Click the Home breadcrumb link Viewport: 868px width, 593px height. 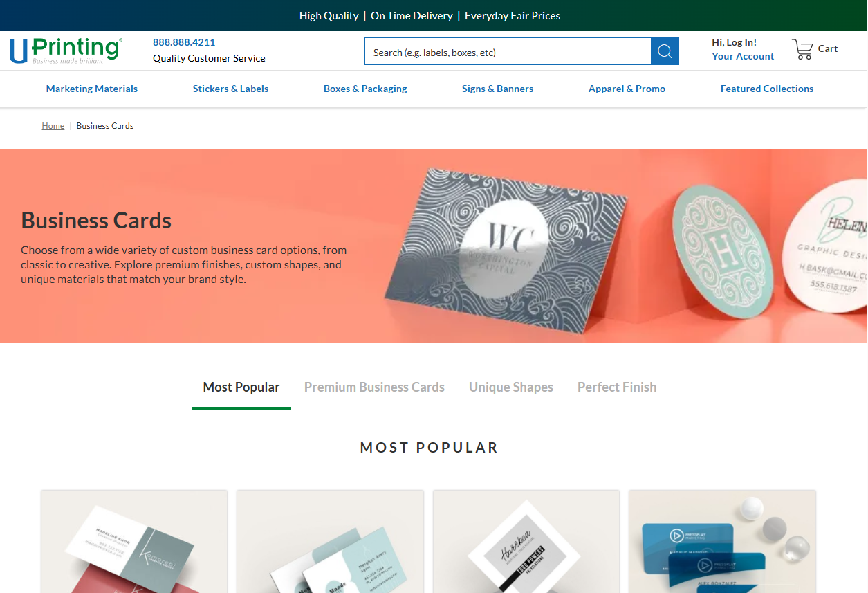tap(53, 126)
